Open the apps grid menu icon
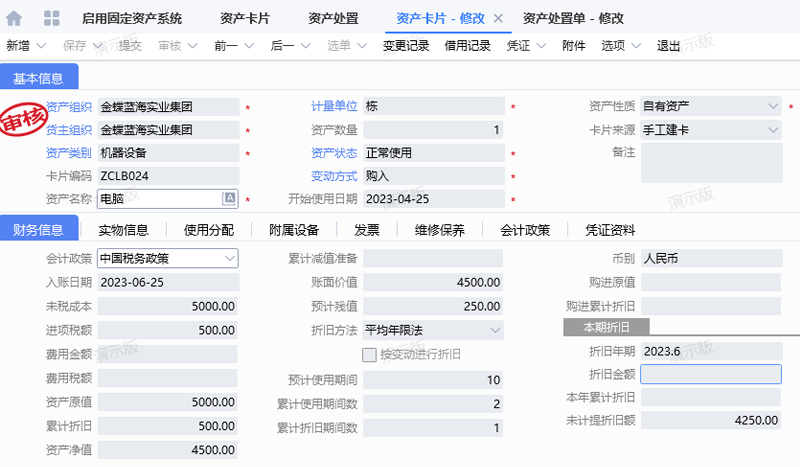 click(52, 18)
